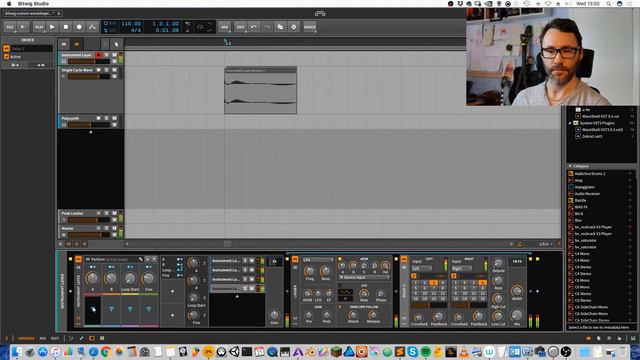This screenshot has width=640, height=360.
Task: Toggle the Delay-2 device power icon in inspector
Action: [x=7, y=49]
